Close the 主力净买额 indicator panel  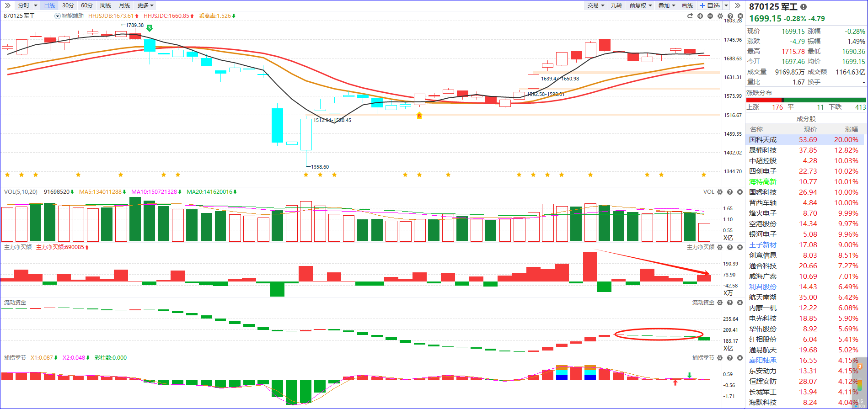tap(740, 247)
